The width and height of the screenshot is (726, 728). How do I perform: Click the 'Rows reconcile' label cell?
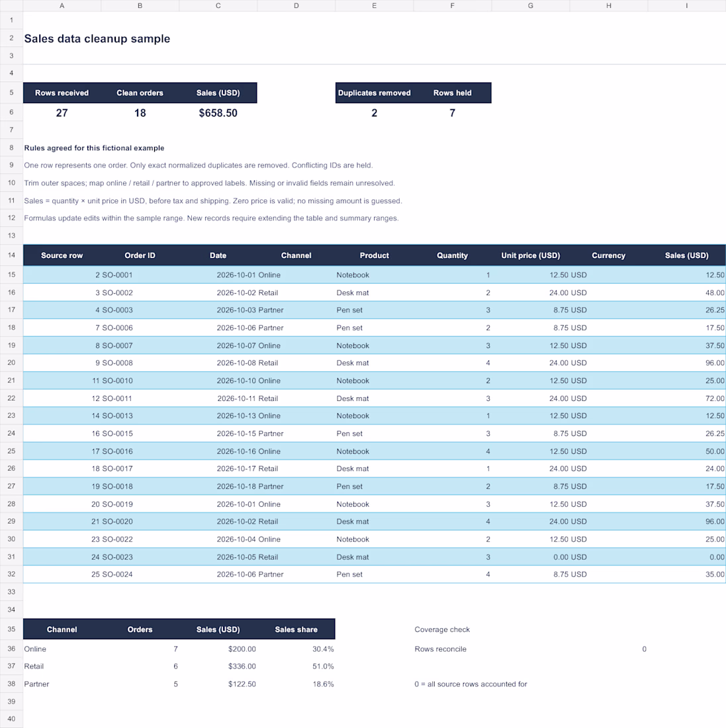pos(441,649)
